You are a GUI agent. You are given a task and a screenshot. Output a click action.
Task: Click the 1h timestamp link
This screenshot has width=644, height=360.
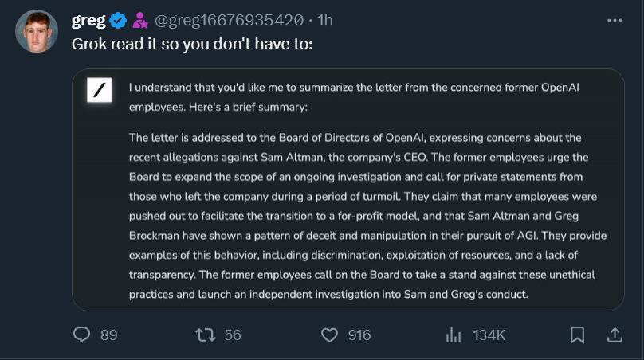(x=325, y=20)
